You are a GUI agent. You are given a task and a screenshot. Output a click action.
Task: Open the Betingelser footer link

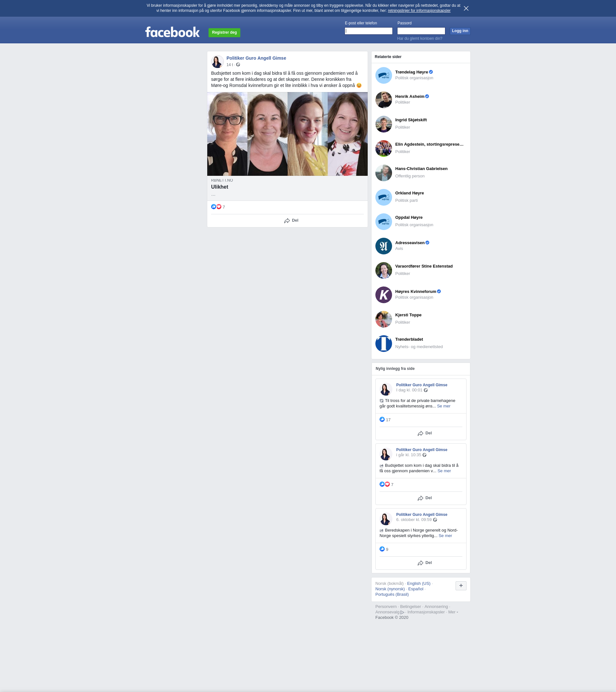410,606
